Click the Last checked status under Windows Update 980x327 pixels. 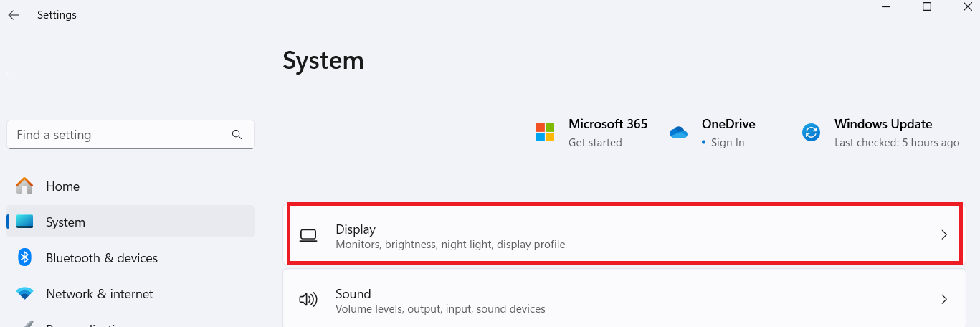[896, 143]
